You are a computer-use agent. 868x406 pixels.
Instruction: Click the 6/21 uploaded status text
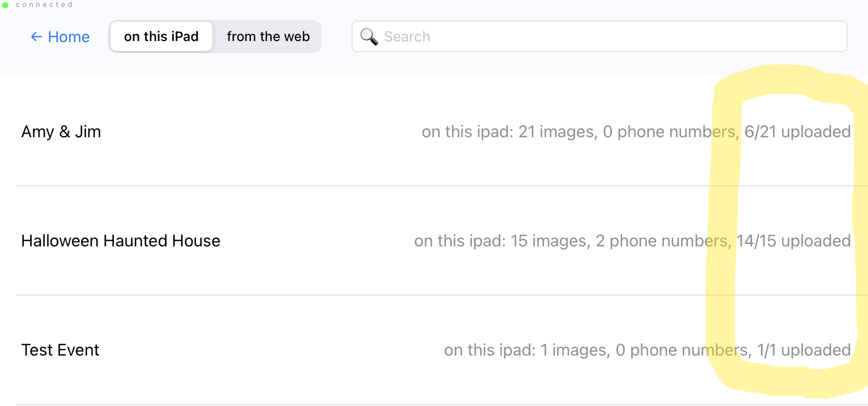point(797,132)
